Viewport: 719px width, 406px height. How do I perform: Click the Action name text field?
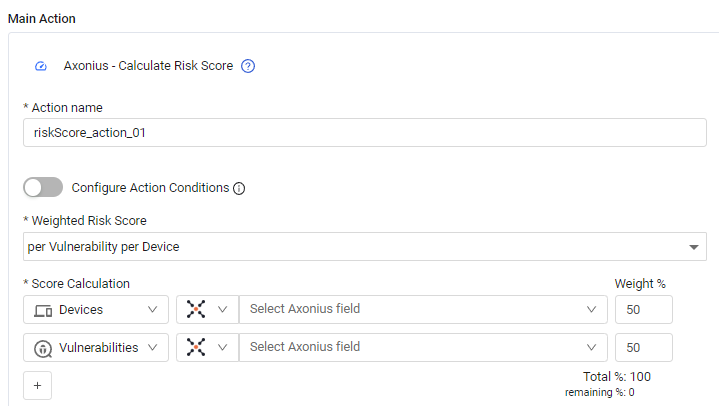point(365,132)
